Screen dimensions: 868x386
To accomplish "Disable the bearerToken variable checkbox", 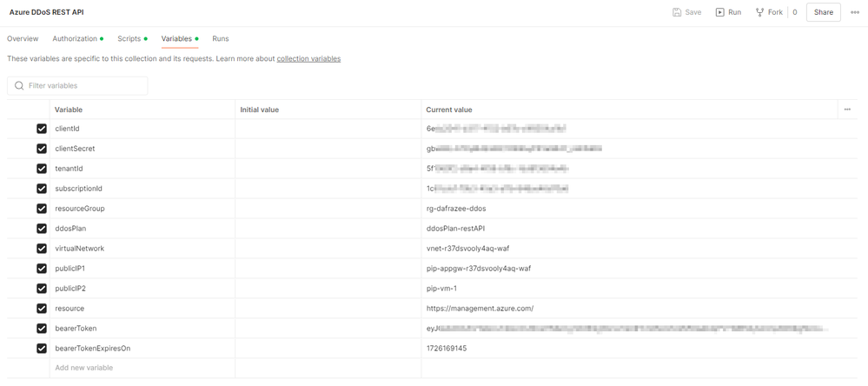I will [42, 329].
